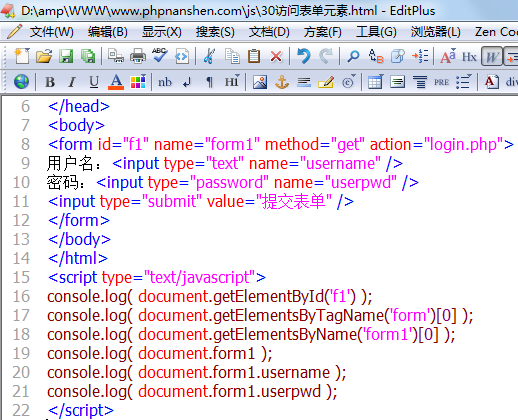
Task: Click 'userpwd' attribute value on line 10
Action: click(x=361, y=183)
